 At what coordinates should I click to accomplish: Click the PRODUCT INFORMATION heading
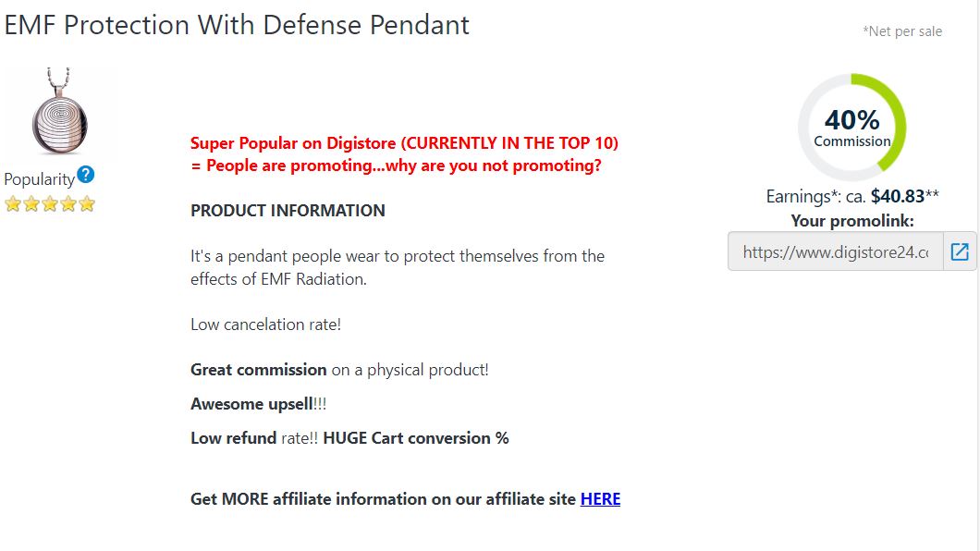coord(288,211)
